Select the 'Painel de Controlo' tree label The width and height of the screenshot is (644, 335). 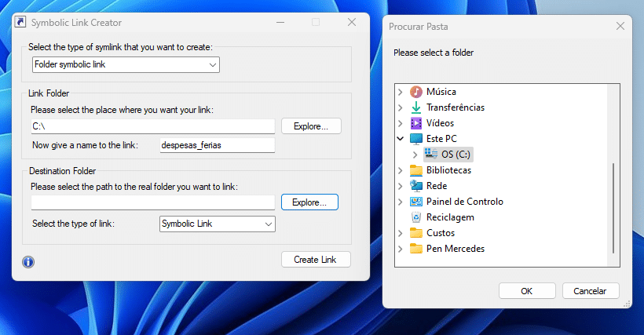pos(465,202)
